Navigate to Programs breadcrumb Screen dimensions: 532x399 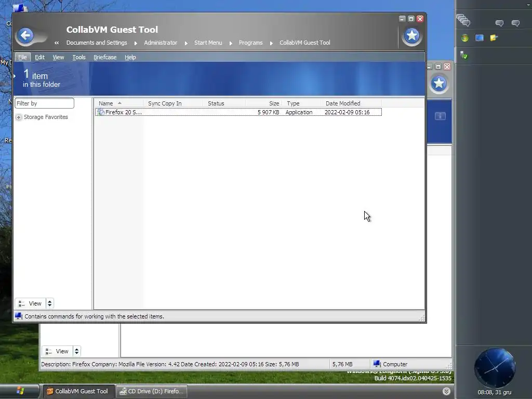[x=251, y=43]
